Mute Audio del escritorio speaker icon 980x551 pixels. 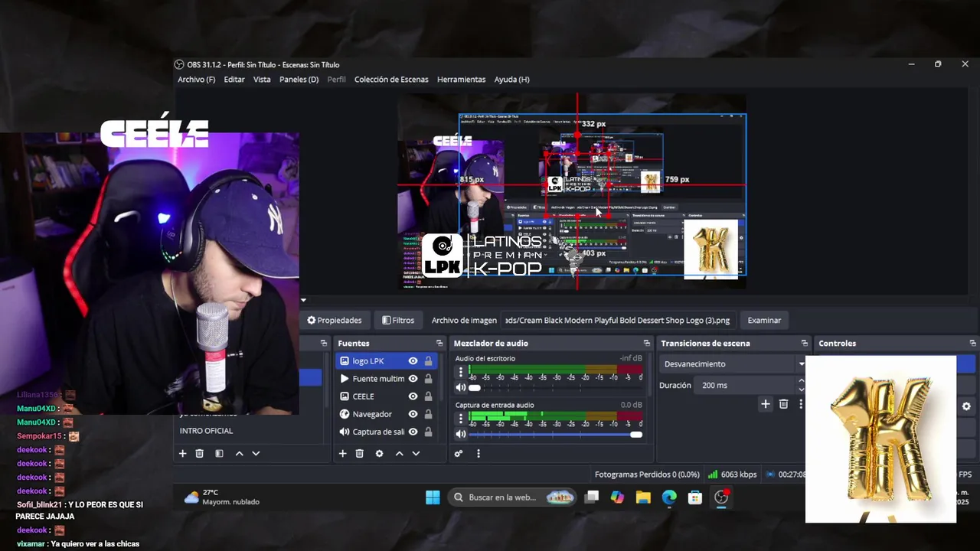460,388
